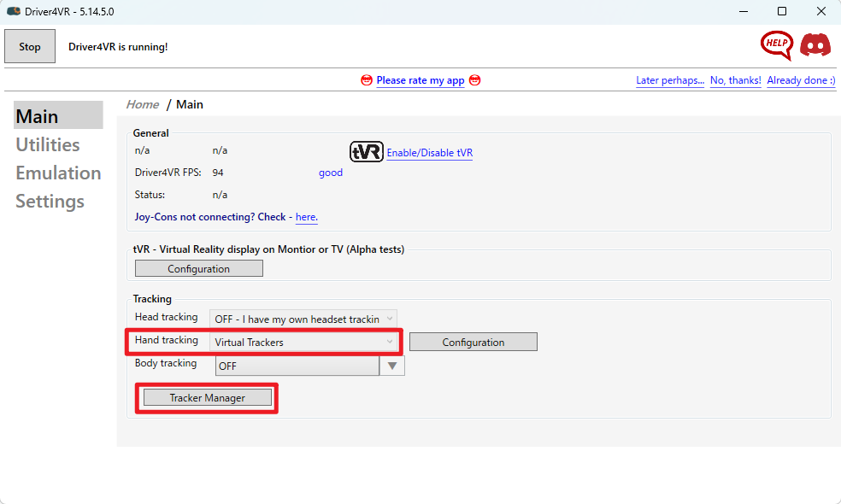Click the 'Status:' label
This screenshot has height=504, width=841.
pyautogui.click(x=150, y=195)
